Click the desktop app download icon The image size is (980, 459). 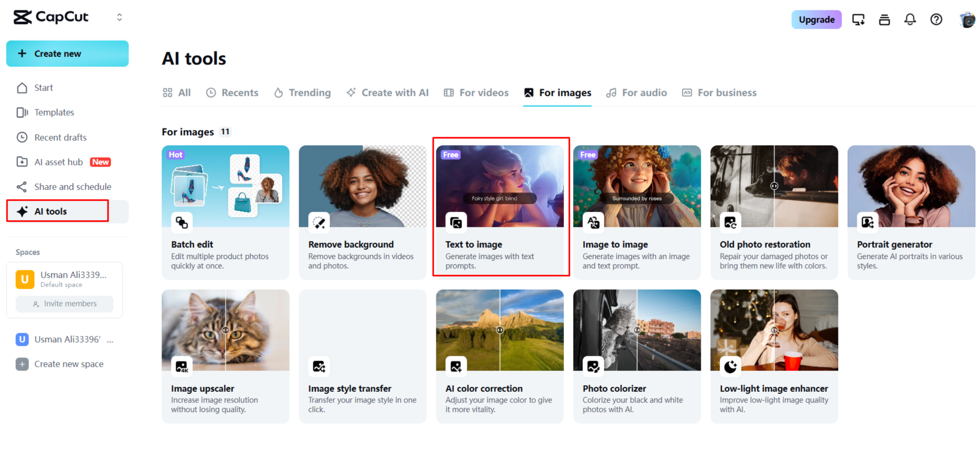(858, 19)
